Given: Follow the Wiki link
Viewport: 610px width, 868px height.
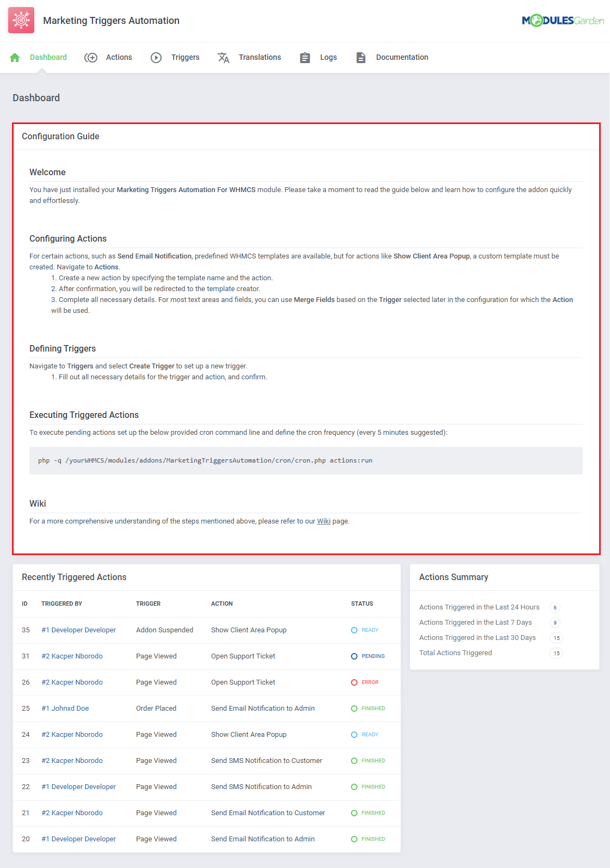Looking at the screenshot, I should [324, 521].
